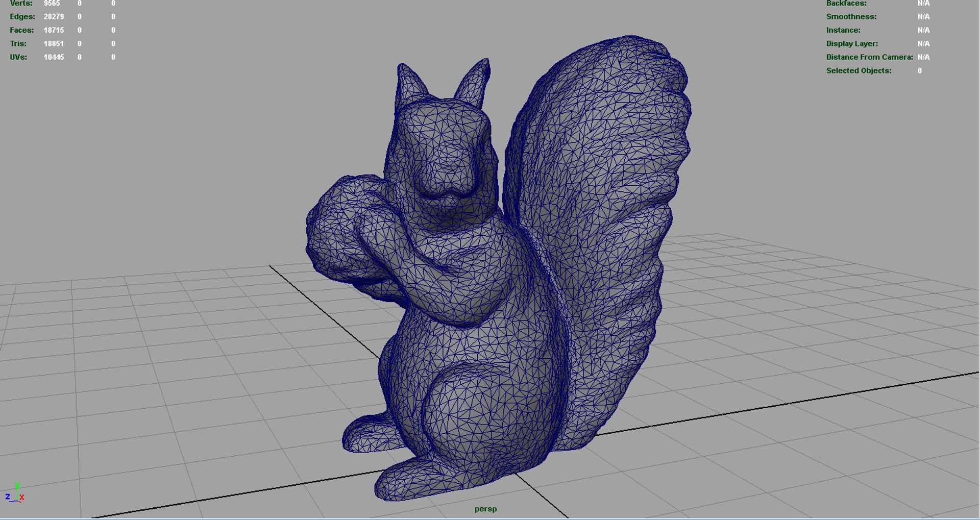Click the Edges: label in the poly count
This screenshot has height=520, width=980.
click(x=22, y=17)
